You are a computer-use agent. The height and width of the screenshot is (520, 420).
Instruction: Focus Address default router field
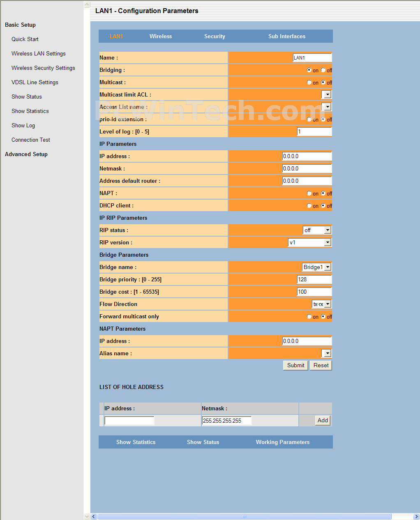[x=307, y=181]
